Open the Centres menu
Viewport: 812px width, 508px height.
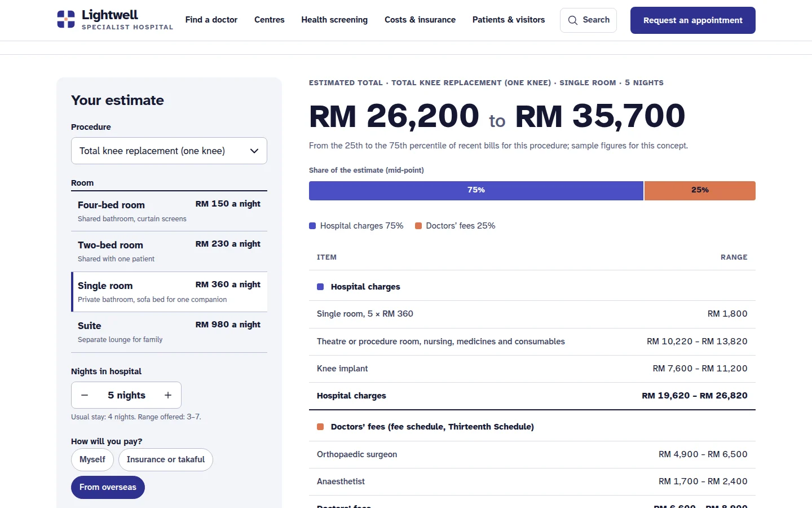(270, 20)
